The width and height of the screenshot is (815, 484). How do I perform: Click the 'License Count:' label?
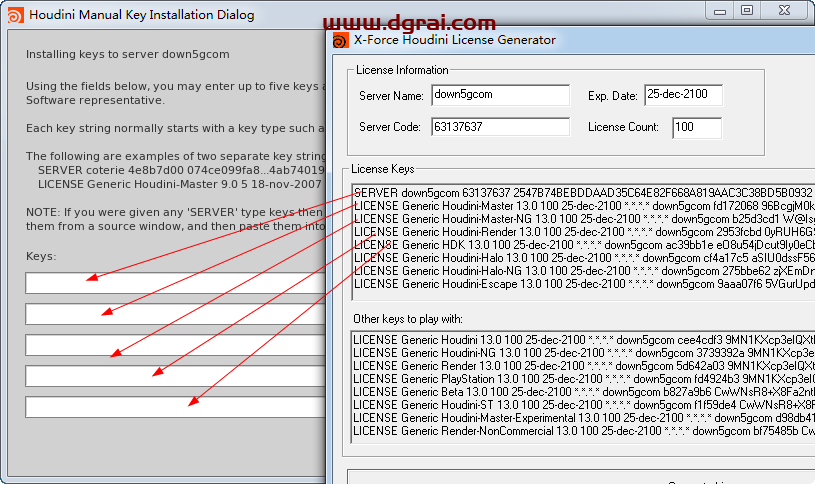623,127
